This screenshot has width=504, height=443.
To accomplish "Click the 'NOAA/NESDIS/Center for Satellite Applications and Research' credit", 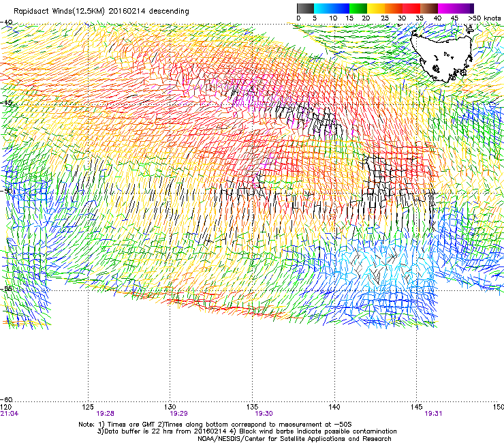I will 294,439.
